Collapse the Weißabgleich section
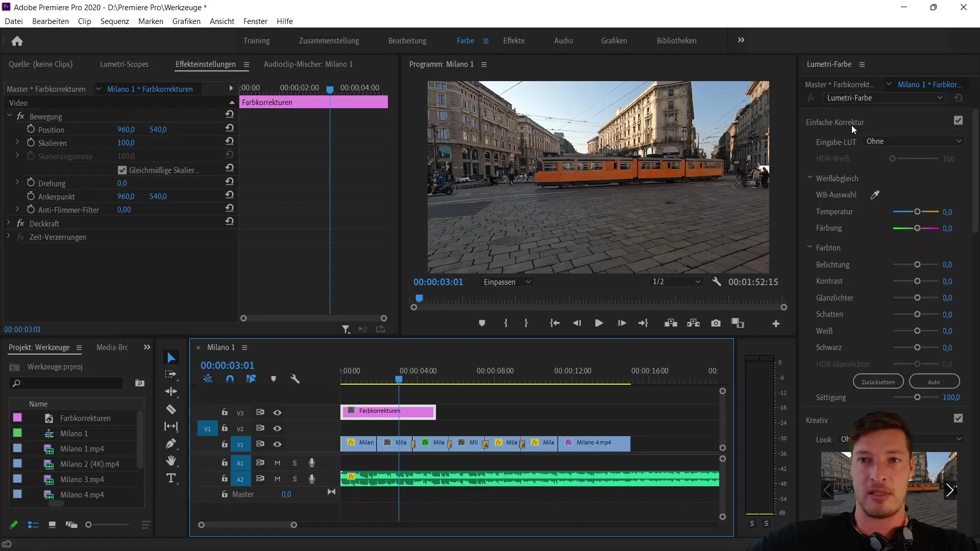 coord(810,178)
